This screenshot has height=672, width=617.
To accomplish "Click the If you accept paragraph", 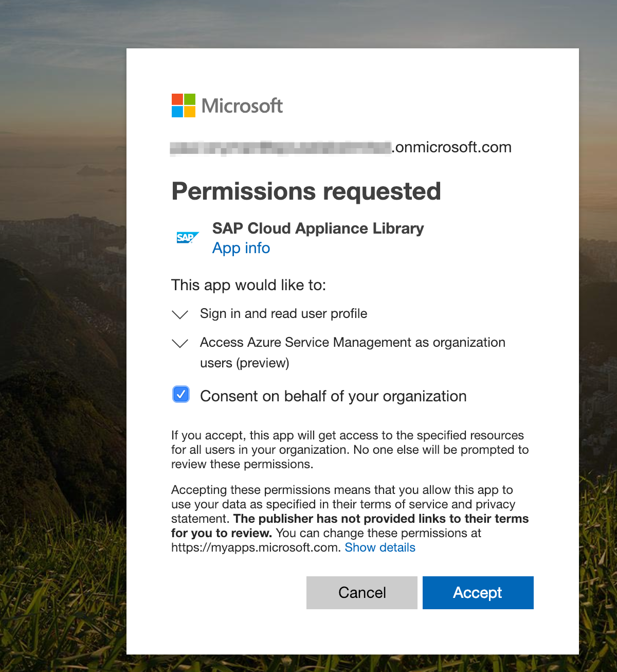I will tap(350, 450).
